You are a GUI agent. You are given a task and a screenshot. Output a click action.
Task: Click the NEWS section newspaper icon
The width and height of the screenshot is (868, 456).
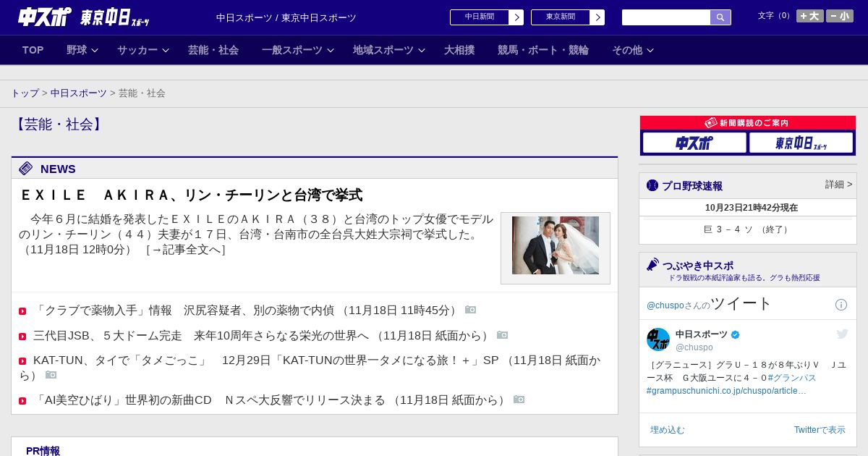click(x=26, y=169)
